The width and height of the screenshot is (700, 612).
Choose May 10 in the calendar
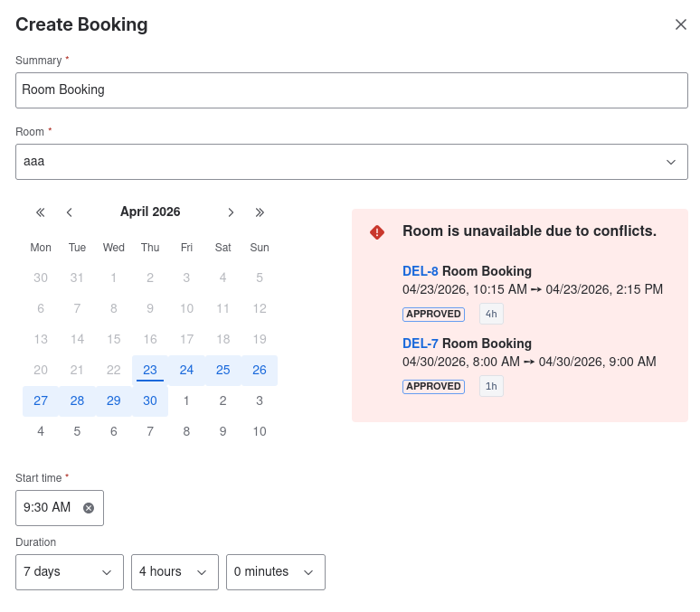[x=260, y=431]
